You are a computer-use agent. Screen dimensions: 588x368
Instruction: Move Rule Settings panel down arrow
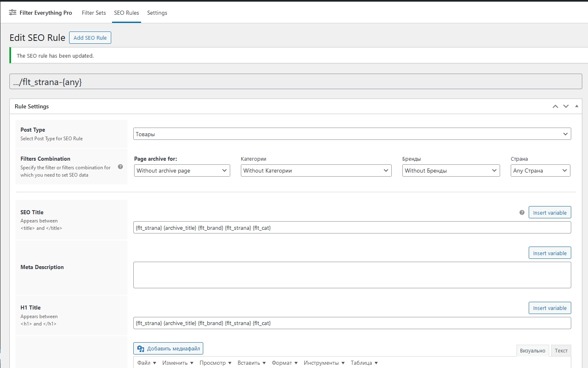566,106
